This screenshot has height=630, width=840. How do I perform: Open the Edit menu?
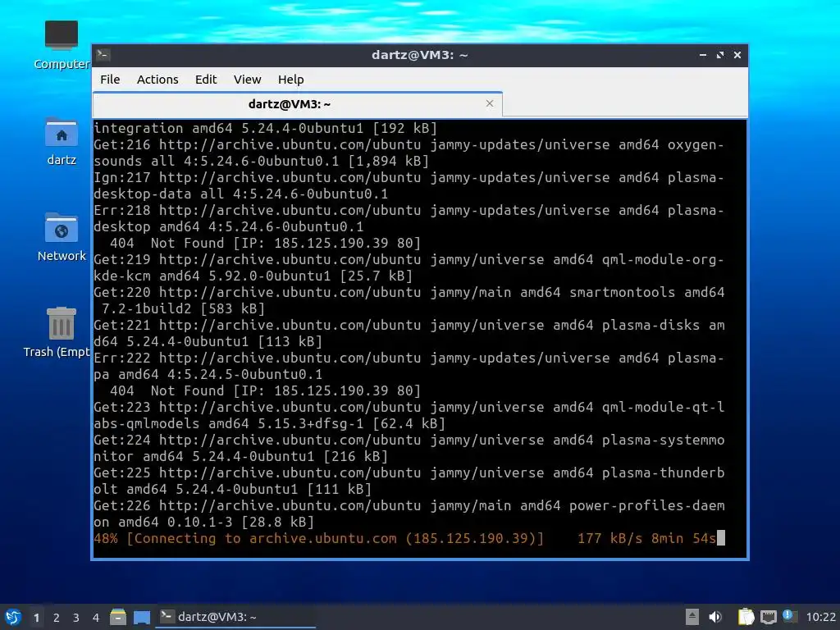[206, 80]
